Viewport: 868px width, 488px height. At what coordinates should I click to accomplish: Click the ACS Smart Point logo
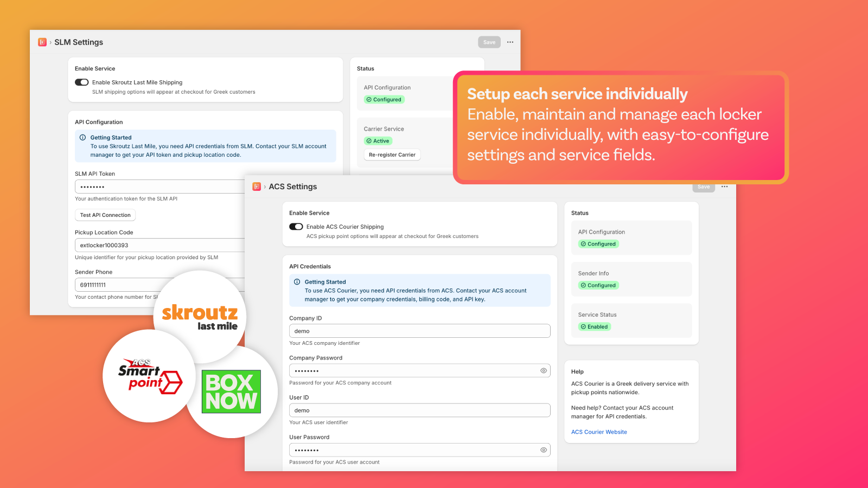coord(149,376)
